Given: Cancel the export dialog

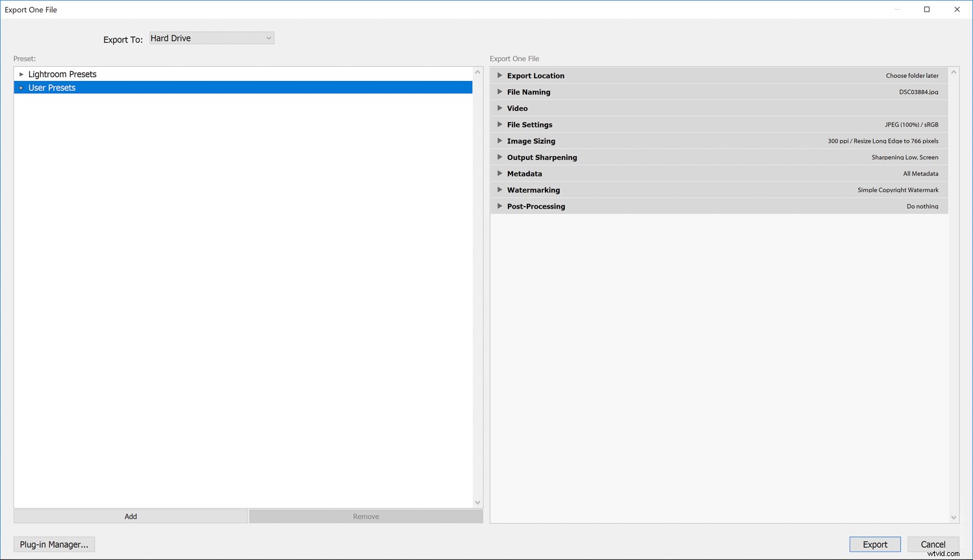Looking at the screenshot, I should [x=933, y=544].
